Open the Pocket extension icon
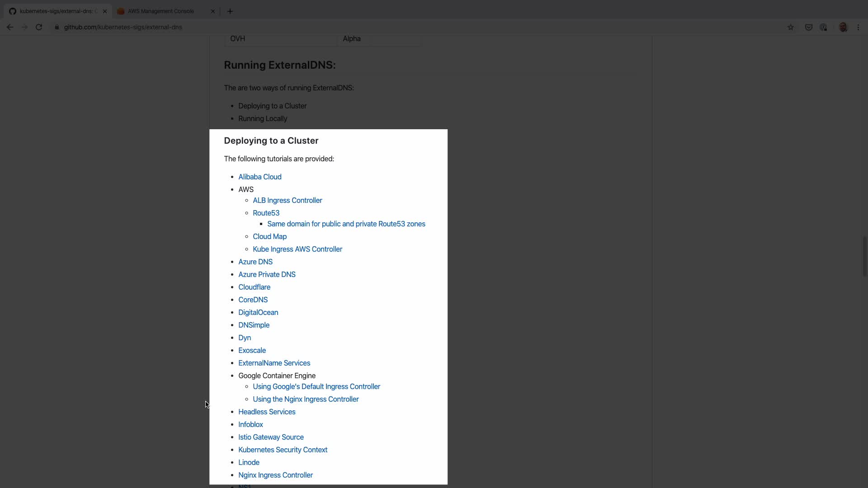 coord(808,27)
